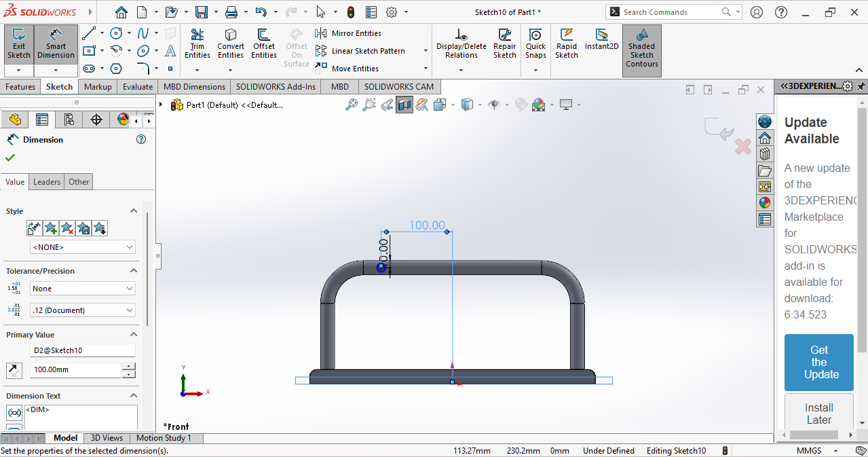This screenshot has width=868, height=457.
Task: Open the Style <NONE> dropdown
Action: click(83, 247)
